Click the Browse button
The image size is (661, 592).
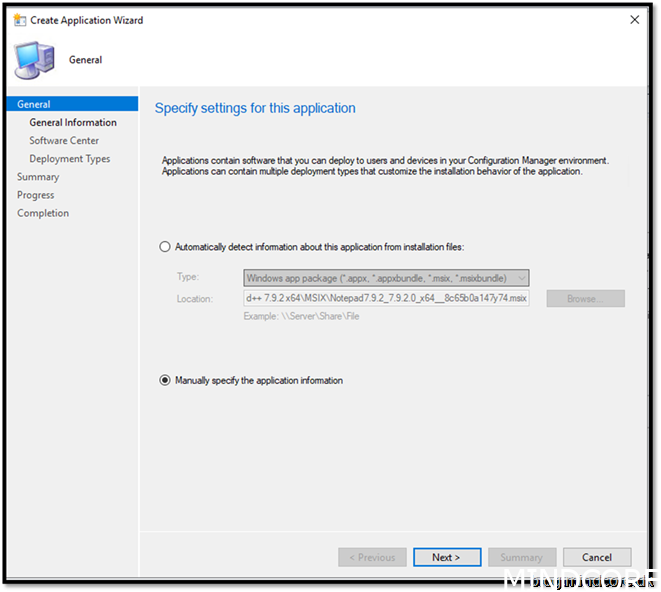585,299
